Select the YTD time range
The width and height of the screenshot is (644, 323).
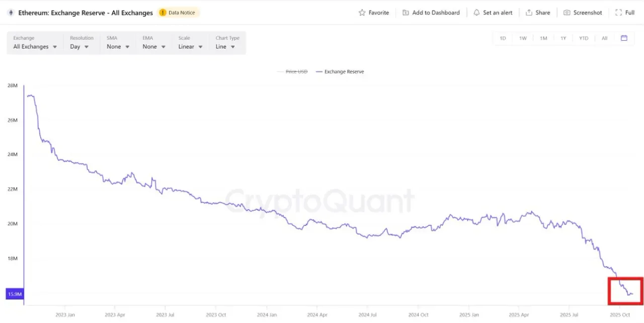[x=584, y=38]
